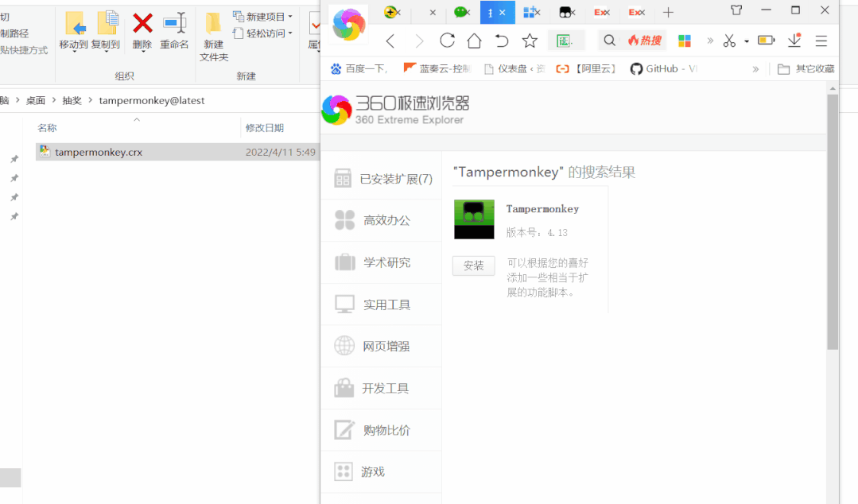
Task: Close the blank second tab
Action: click(x=433, y=12)
